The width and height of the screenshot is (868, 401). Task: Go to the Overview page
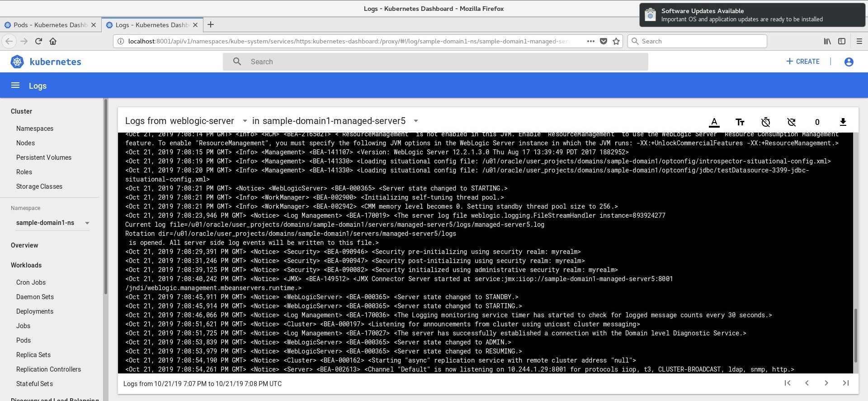pyautogui.click(x=24, y=245)
